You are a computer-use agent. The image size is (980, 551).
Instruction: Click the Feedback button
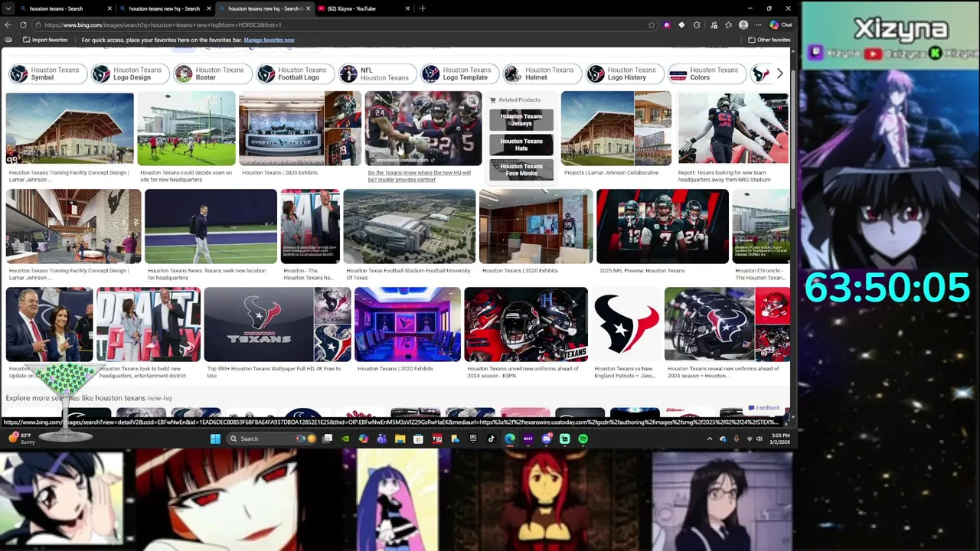point(764,408)
